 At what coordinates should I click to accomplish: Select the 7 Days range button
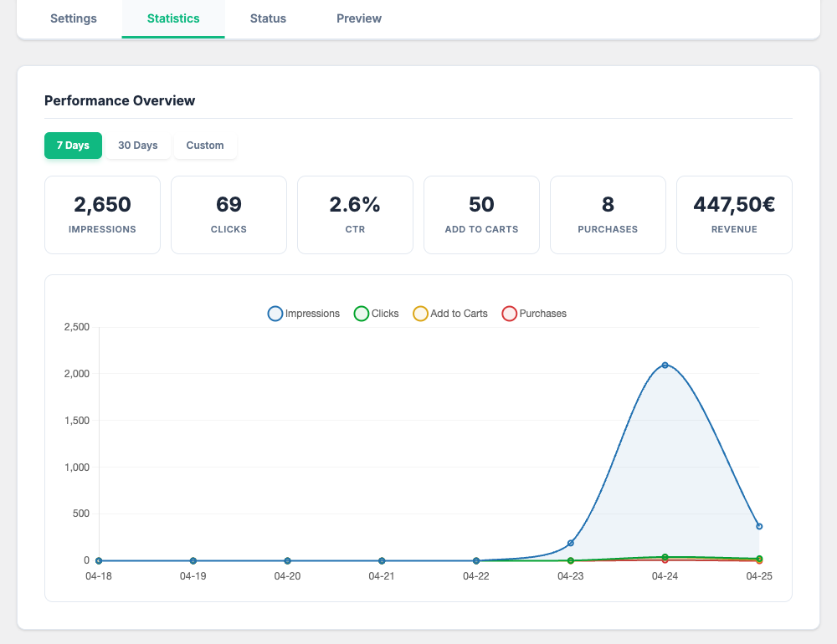click(x=73, y=146)
